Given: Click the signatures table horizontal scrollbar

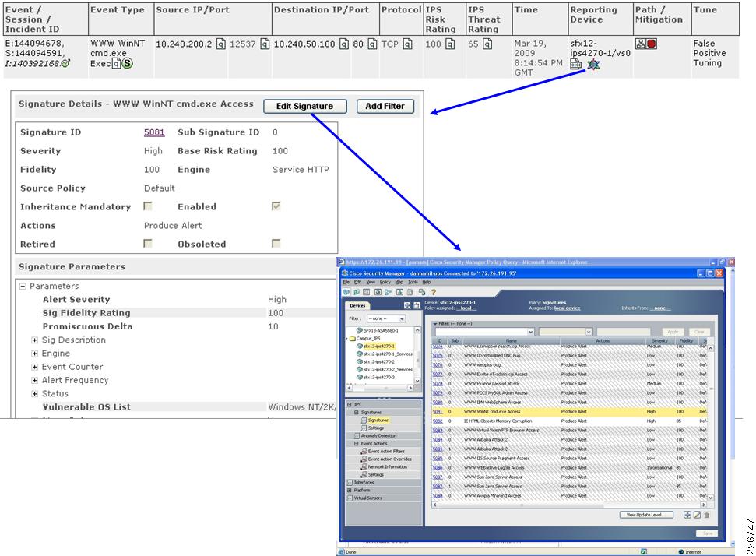Looking at the screenshot, I should click(569, 505).
